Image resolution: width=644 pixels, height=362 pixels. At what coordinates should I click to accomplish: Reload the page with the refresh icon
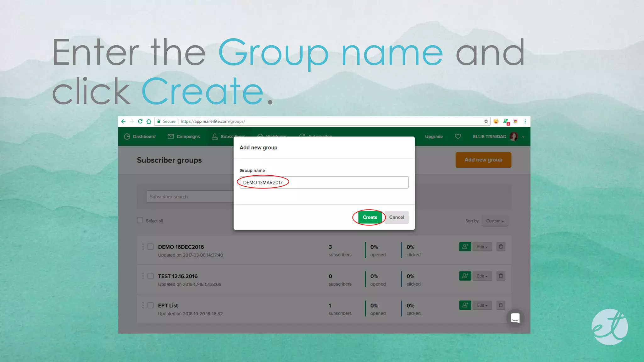coord(140,121)
